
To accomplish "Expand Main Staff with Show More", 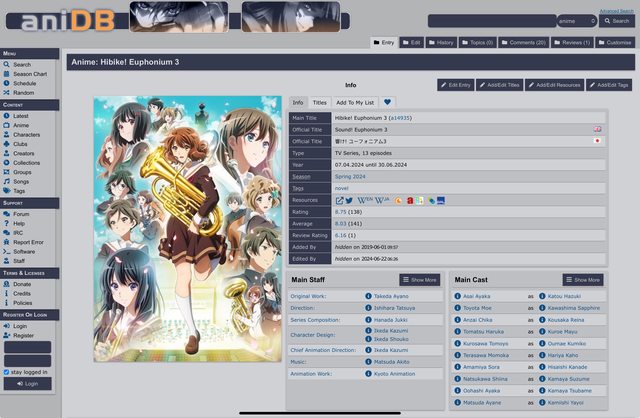I will (420, 280).
